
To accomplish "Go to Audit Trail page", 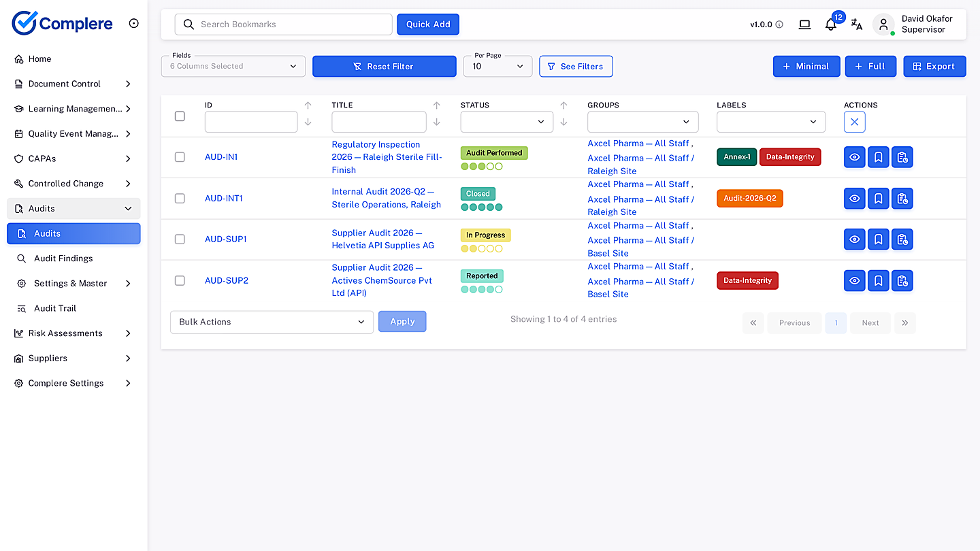I will point(73,308).
